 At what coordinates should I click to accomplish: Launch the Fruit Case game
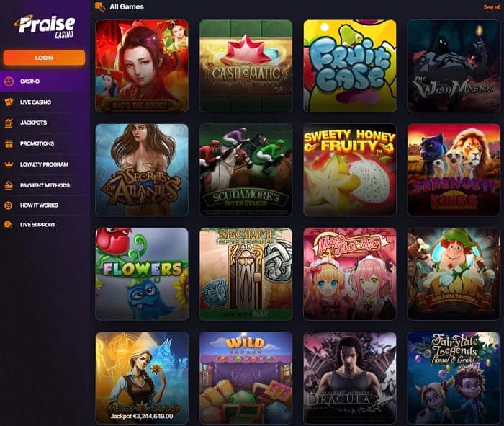[350, 66]
